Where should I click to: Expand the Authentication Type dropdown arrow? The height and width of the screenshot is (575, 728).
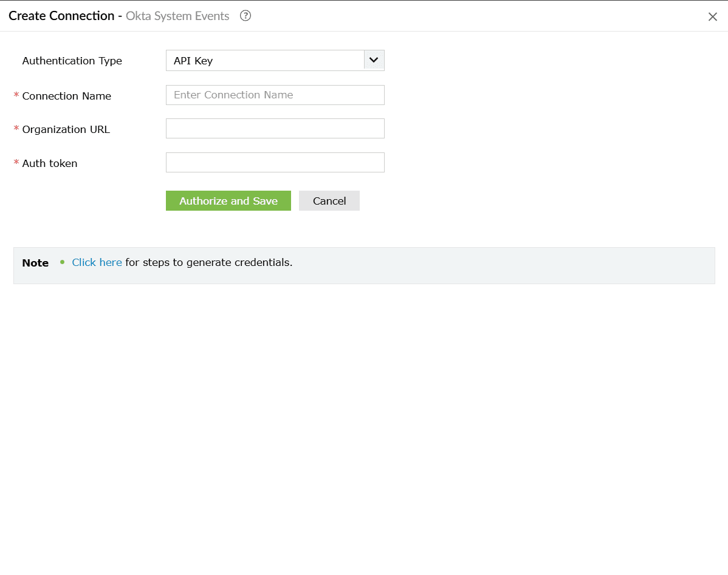(374, 60)
